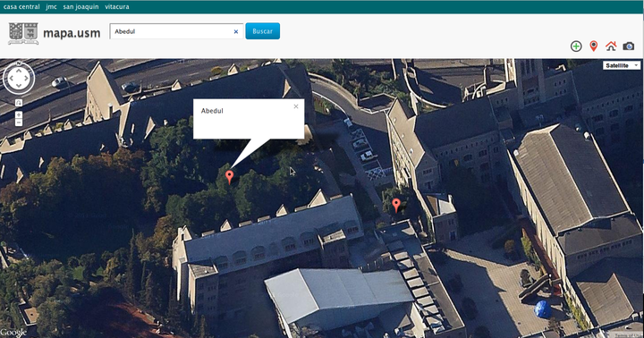
Task: Zoom out of the map
Action: point(19,123)
